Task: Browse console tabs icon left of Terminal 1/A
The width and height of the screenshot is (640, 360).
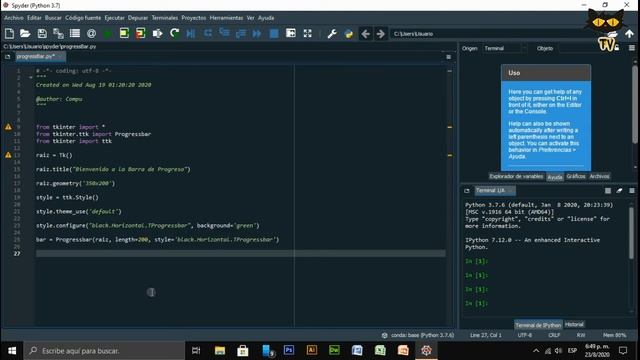Action: coord(467,191)
